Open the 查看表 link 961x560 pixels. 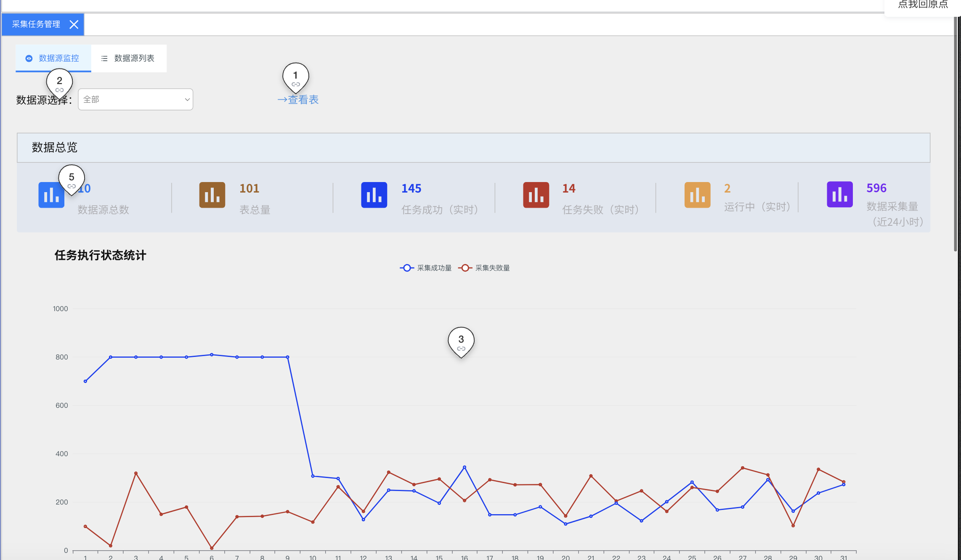(298, 100)
